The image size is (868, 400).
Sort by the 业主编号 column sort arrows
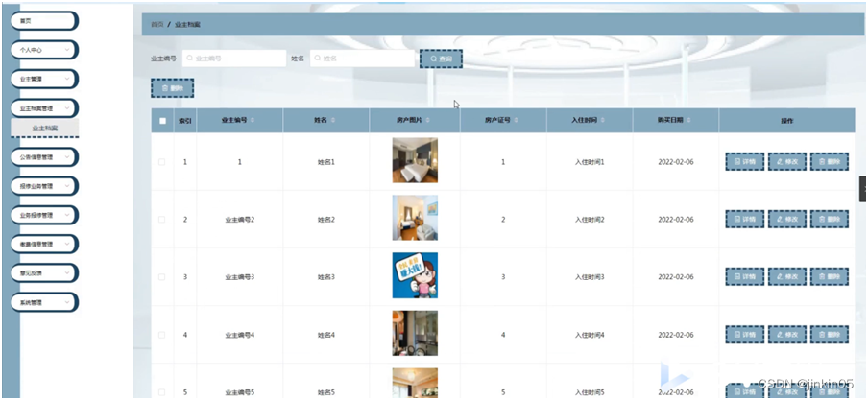coord(253,121)
